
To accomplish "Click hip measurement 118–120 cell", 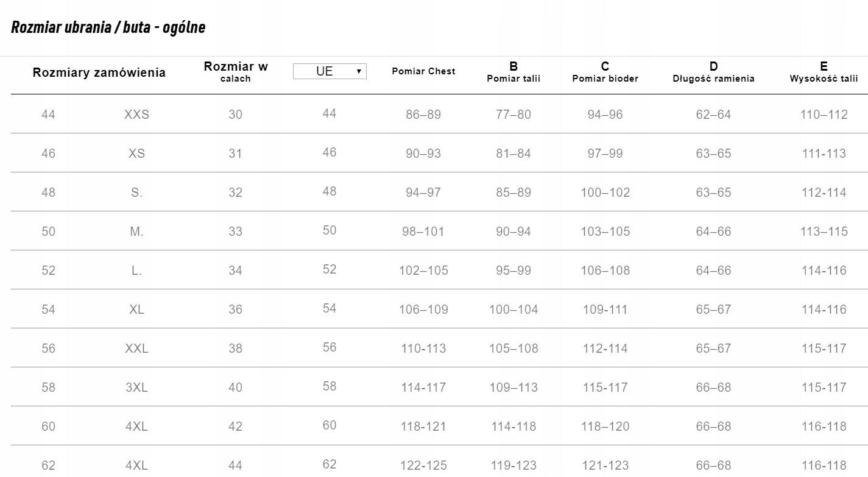I will pos(605,426).
